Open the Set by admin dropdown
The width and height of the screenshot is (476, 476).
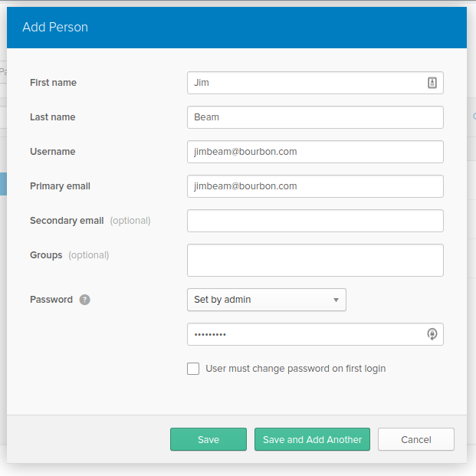(266, 300)
